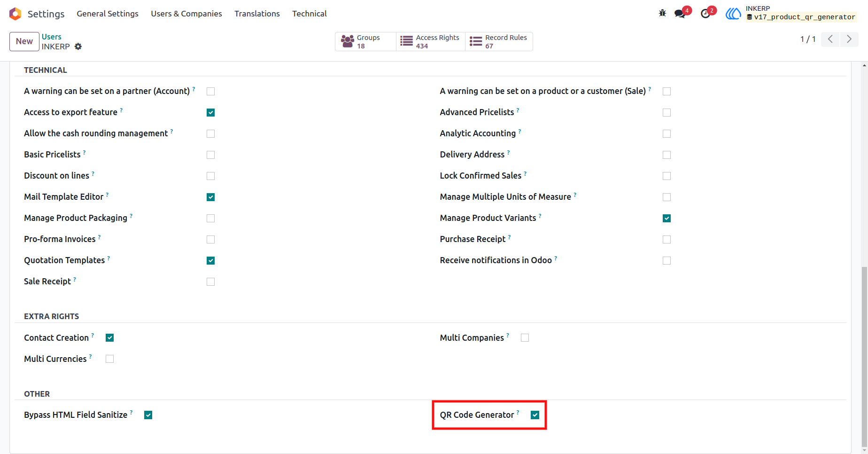Viewport: 868px width, 454px height.
Task: Click help icon next to Access to export feature
Action: tap(121, 110)
